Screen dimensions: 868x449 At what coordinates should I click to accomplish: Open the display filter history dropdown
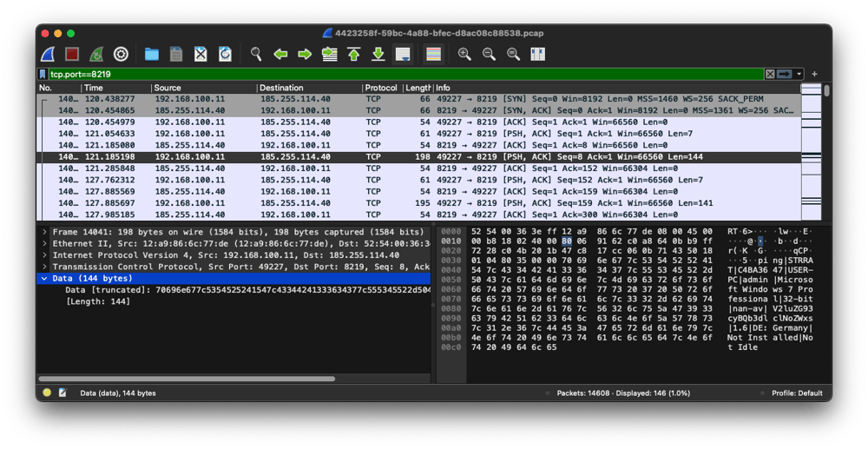click(799, 75)
